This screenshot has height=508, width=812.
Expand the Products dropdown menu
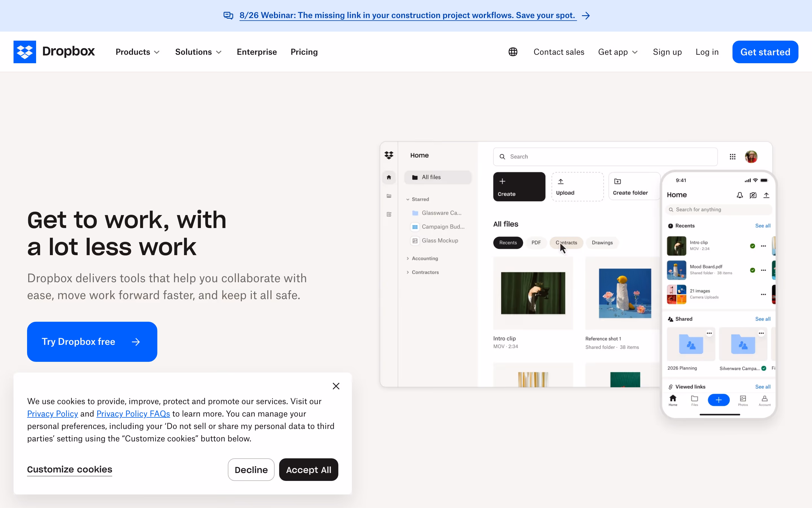(x=138, y=52)
